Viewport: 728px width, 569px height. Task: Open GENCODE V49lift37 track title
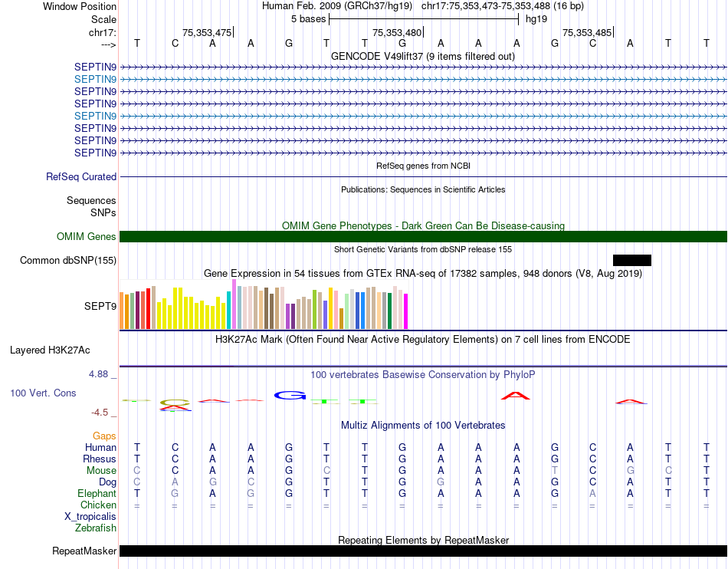tap(422, 56)
